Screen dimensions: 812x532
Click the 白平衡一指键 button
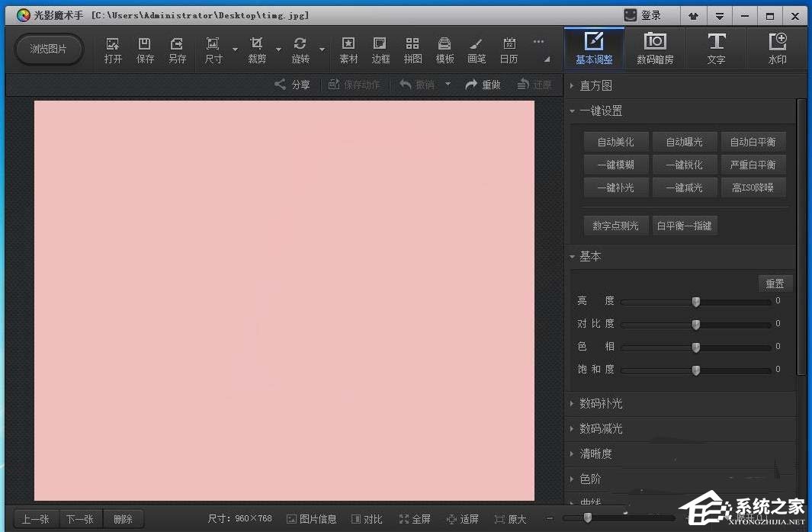tap(684, 225)
